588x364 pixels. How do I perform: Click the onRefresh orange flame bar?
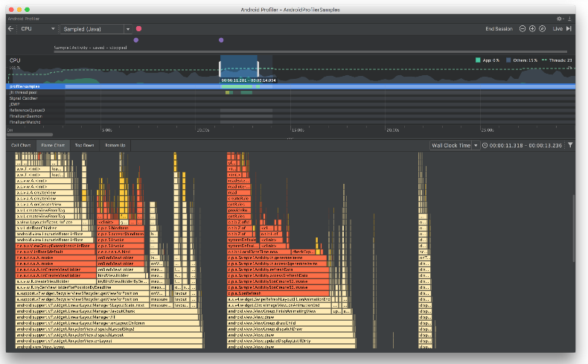(278, 293)
